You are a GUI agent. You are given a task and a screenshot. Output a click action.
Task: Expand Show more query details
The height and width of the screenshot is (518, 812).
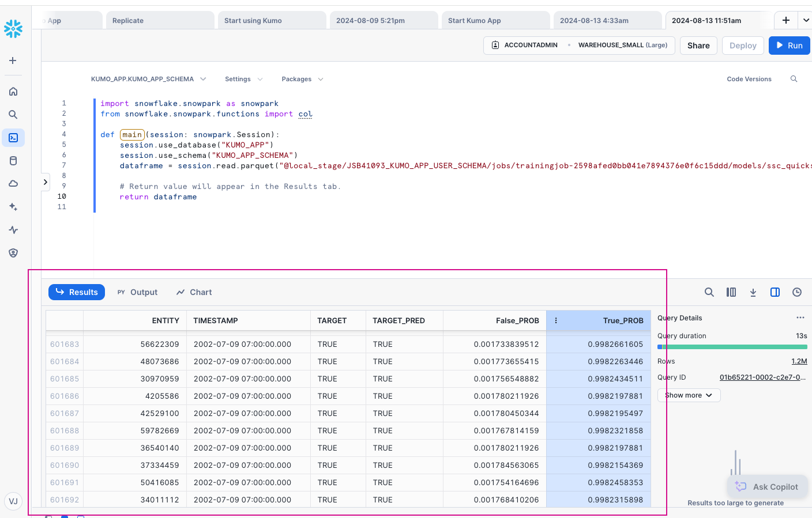coord(689,395)
